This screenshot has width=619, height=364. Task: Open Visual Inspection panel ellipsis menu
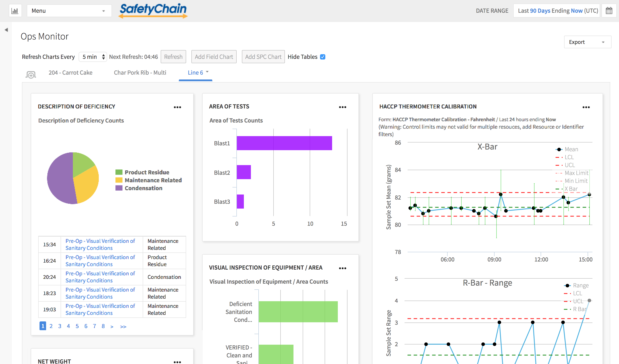coord(342,268)
